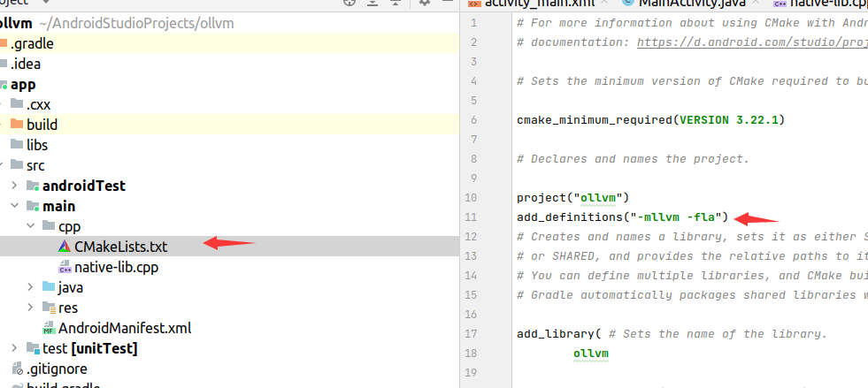The height and width of the screenshot is (388, 868).
Task: Click line number 6 in the gutter
Action: coord(473,120)
